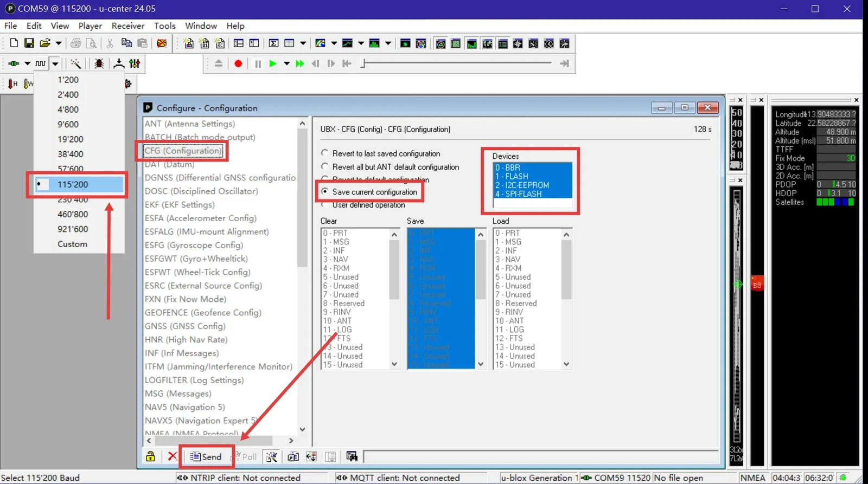
Task: Click the green Play button
Action: (x=273, y=63)
